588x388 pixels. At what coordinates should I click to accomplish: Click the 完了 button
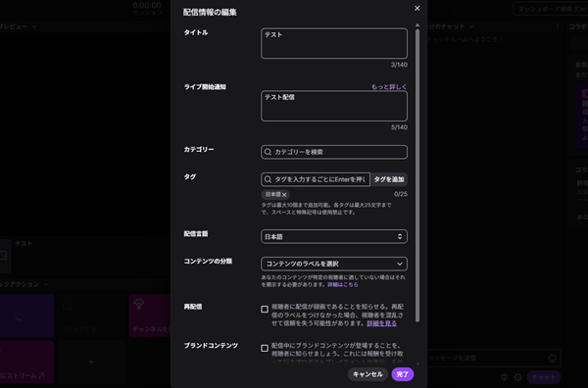point(403,374)
